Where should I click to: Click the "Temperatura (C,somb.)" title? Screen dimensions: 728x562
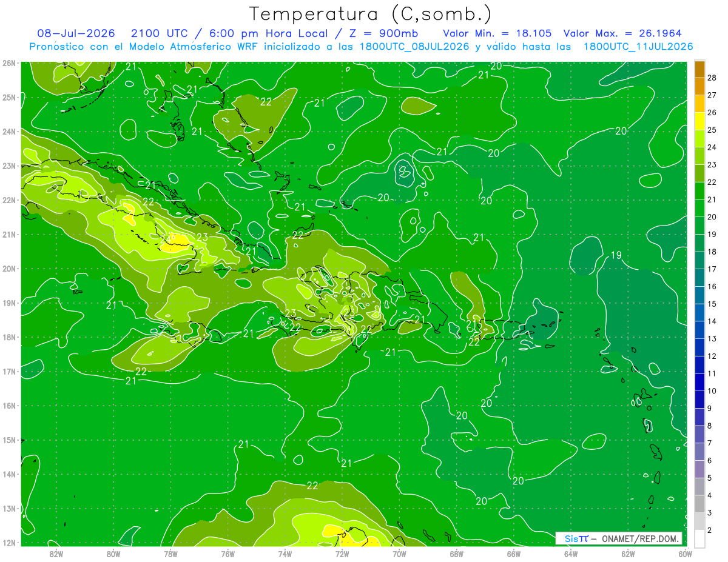(370, 14)
